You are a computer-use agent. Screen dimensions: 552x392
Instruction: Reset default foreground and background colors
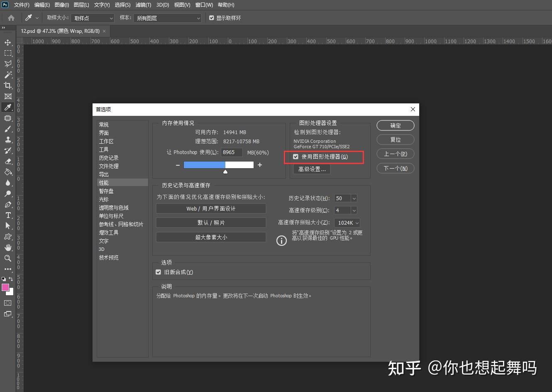4,279
